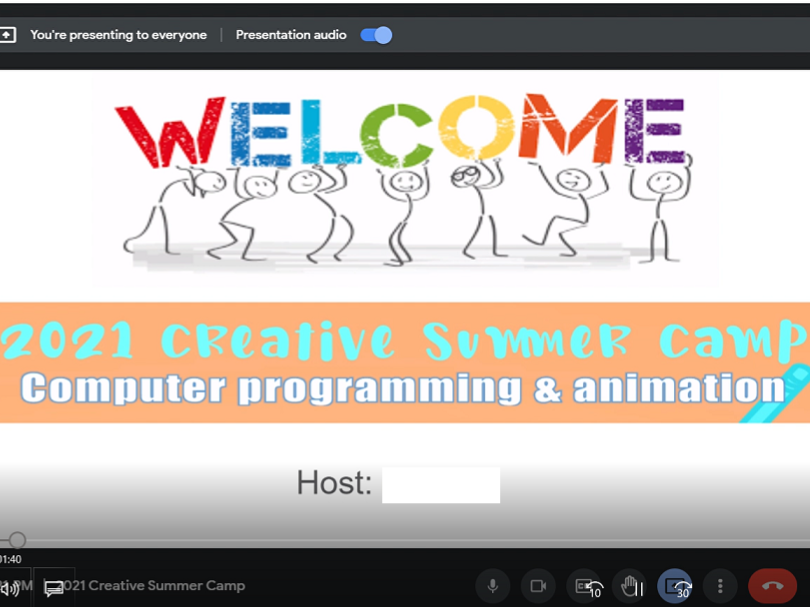Toggle the Presentation audio switch
810x607 pixels.
coord(376,35)
